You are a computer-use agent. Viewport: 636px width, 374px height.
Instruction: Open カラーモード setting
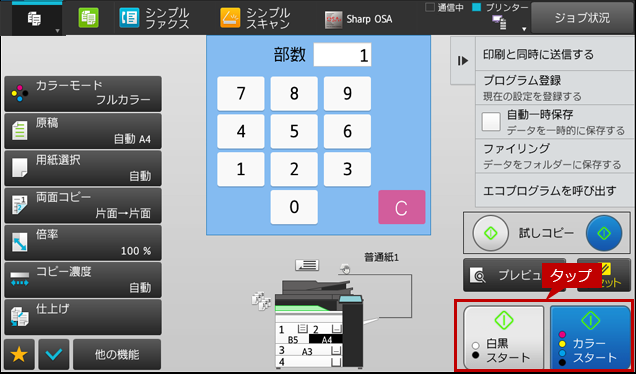[83, 93]
